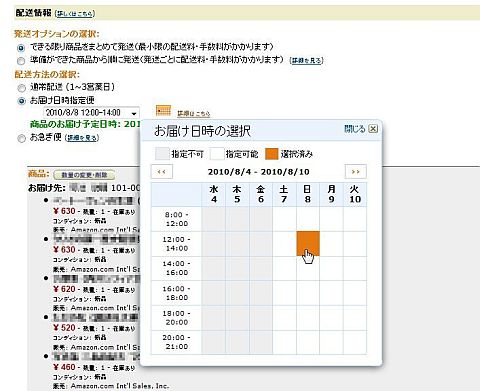
Task: Click the 閉じる link in the popup
Action: 355,129
